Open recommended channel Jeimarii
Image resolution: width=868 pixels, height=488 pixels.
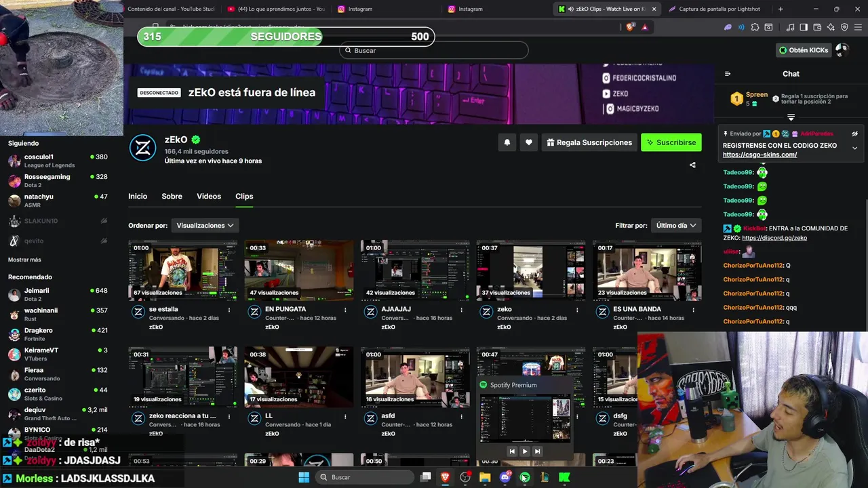click(x=58, y=294)
